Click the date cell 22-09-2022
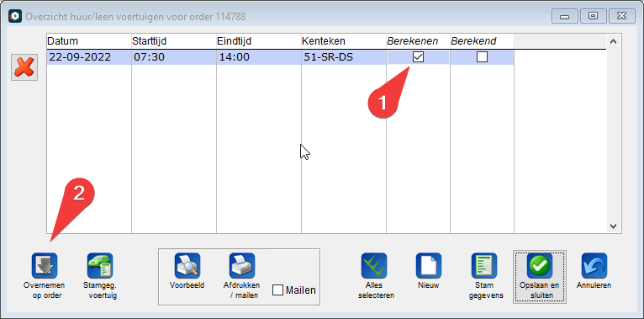Viewport: 644px width, 319px height. point(89,57)
